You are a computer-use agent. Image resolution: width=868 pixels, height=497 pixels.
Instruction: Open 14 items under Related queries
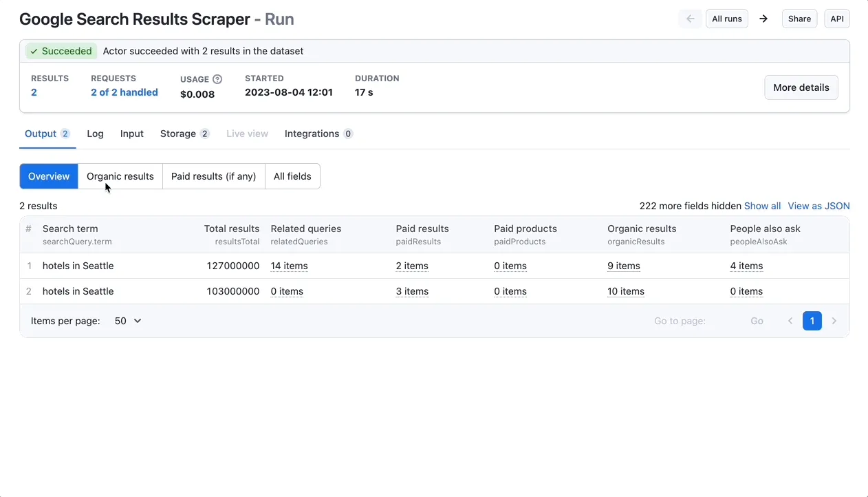click(x=289, y=266)
